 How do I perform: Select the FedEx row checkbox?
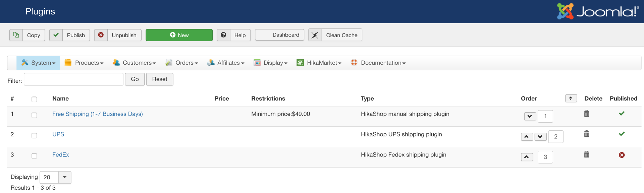pyautogui.click(x=34, y=156)
